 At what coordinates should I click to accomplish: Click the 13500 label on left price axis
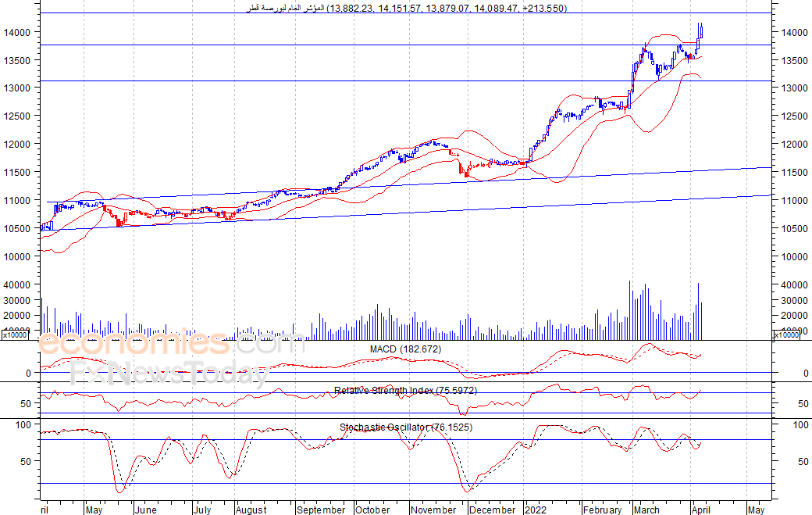click(x=17, y=60)
